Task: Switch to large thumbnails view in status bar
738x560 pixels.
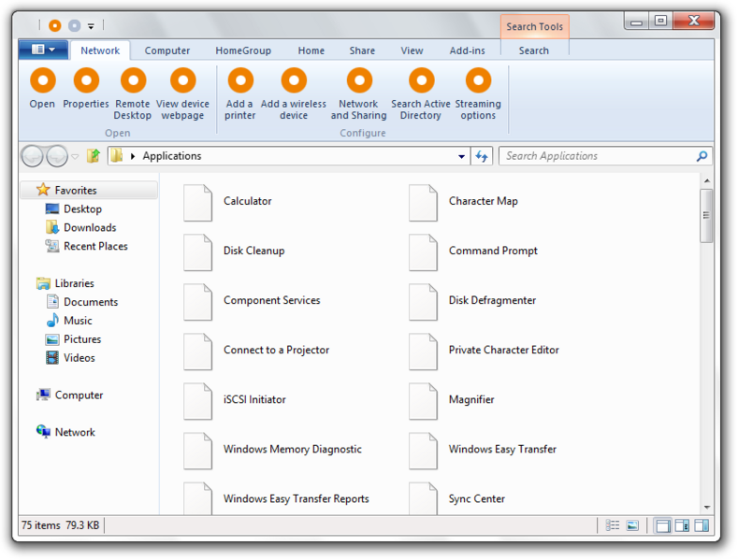Action: point(632,526)
